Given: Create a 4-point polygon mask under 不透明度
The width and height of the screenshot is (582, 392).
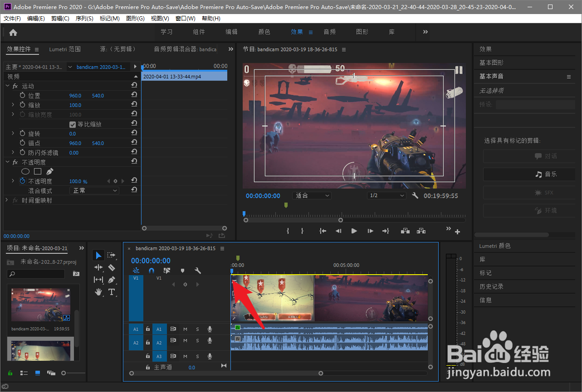Looking at the screenshot, I should tap(38, 171).
